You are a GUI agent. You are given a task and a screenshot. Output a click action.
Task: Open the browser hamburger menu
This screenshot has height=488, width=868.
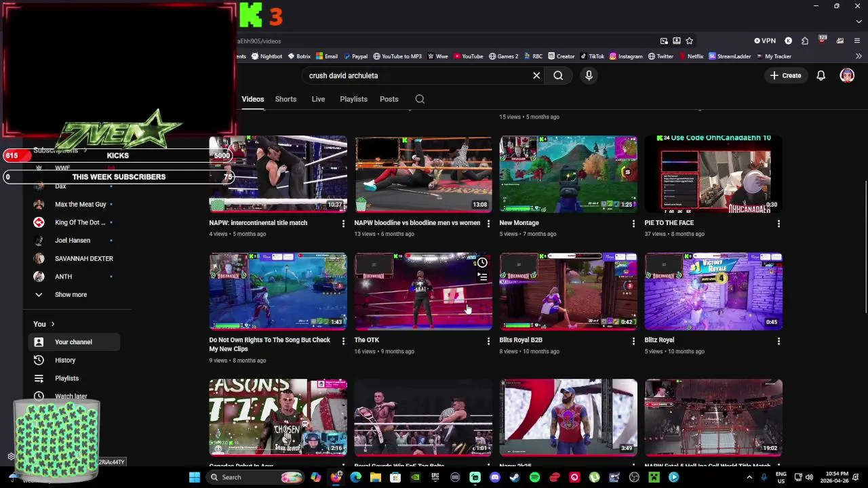click(857, 41)
